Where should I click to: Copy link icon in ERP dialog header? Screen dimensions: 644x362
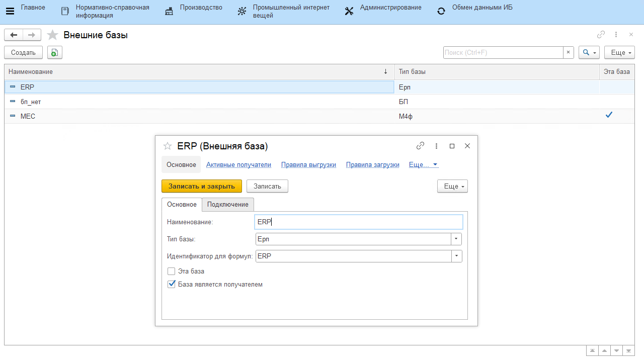[x=421, y=146]
